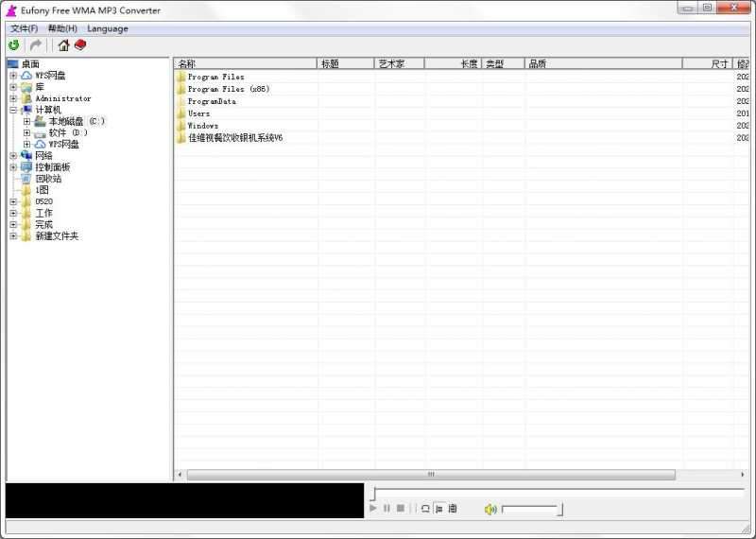Select the 1图 folder in the tree
756x539 pixels.
pyautogui.click(x=42, y=190)
